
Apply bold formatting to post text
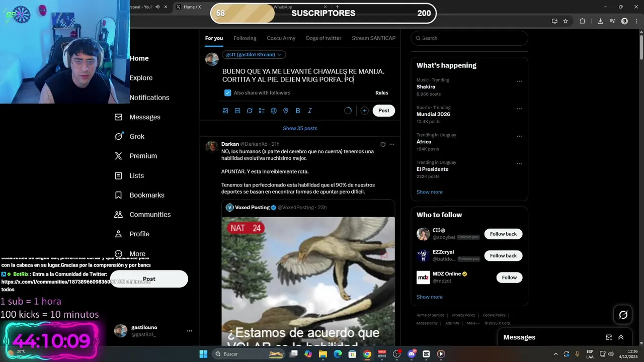(x=298, y=111)
